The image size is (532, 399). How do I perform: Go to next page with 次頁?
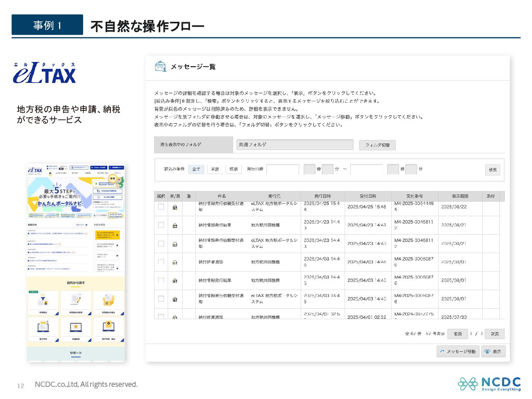(495, 334)
